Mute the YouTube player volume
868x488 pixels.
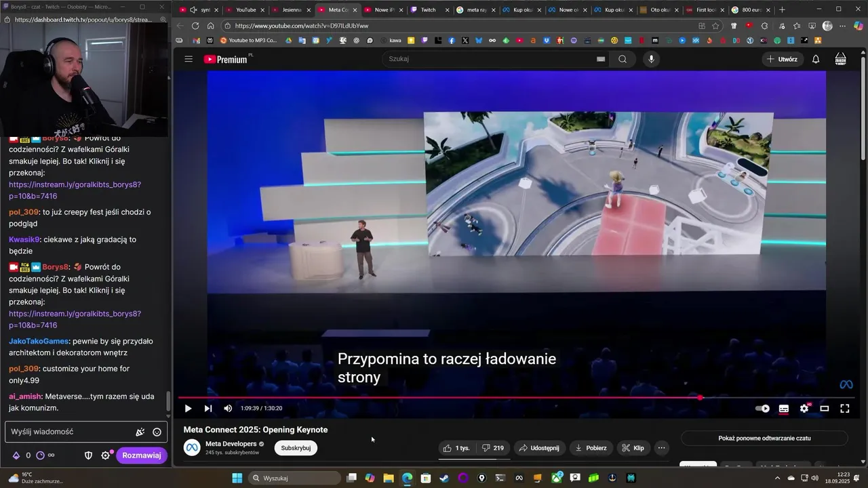[x=228, y=408]
